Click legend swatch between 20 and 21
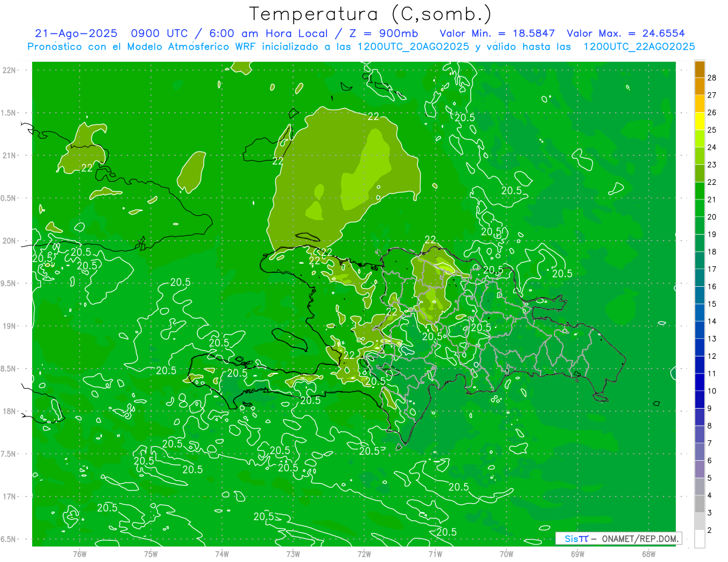 [x=699, y=208]
